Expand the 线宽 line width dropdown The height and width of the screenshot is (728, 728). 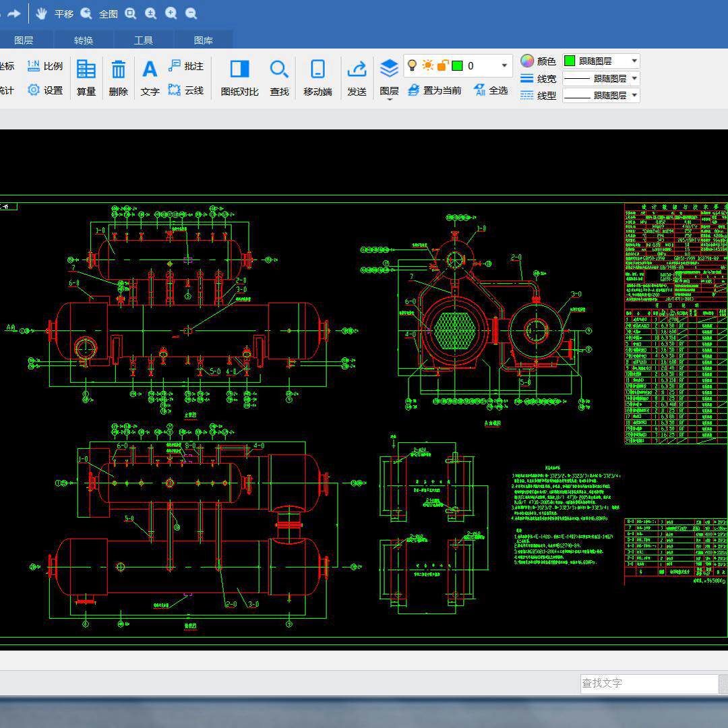tap(634, 78)
